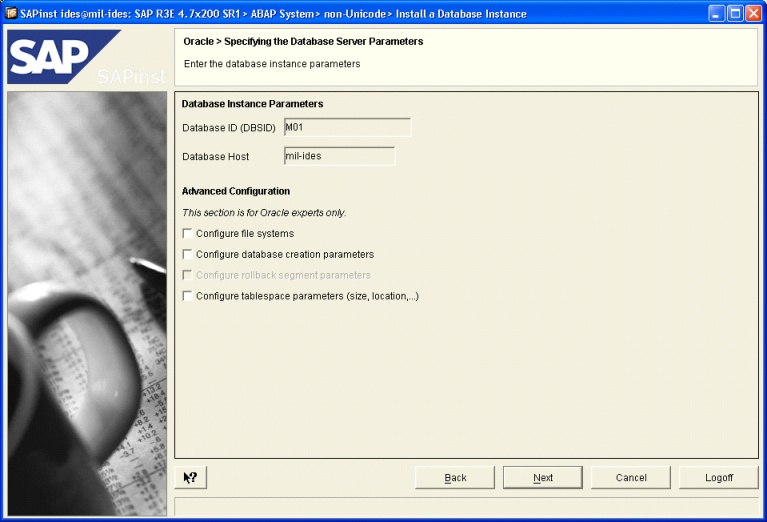Cancel the database instance installation
Screen dimensions: 767x522
coord(631,478)
